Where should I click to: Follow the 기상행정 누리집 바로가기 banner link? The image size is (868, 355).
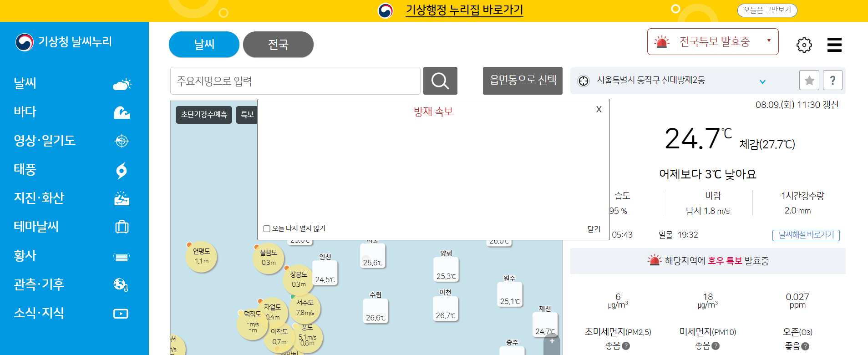point(464,10)
